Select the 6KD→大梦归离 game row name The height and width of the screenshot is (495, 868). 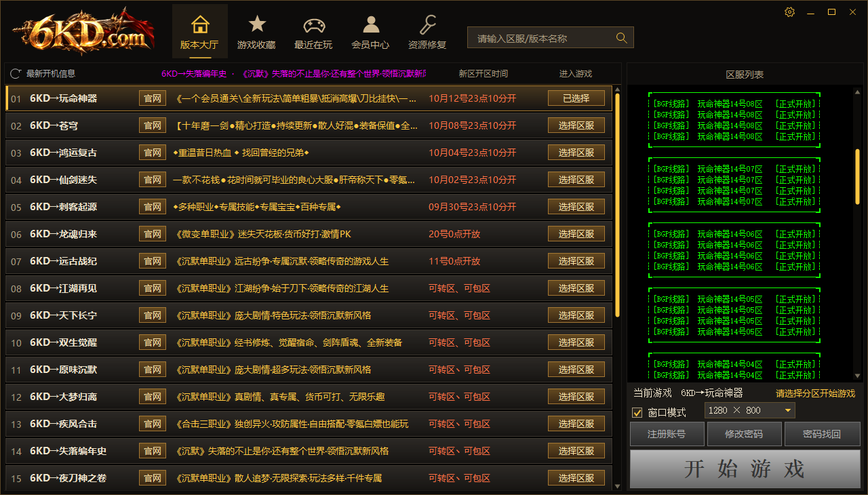(x=63, y=397)
